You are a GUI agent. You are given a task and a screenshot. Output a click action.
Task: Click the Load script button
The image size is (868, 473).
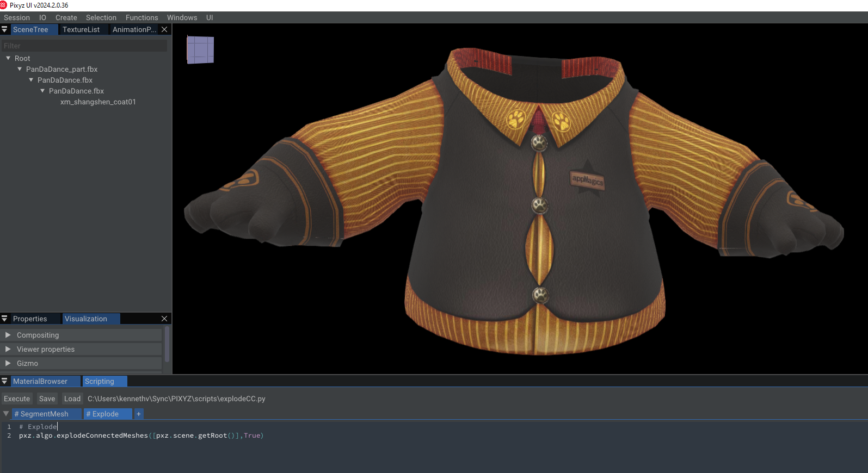coord(72,399)
